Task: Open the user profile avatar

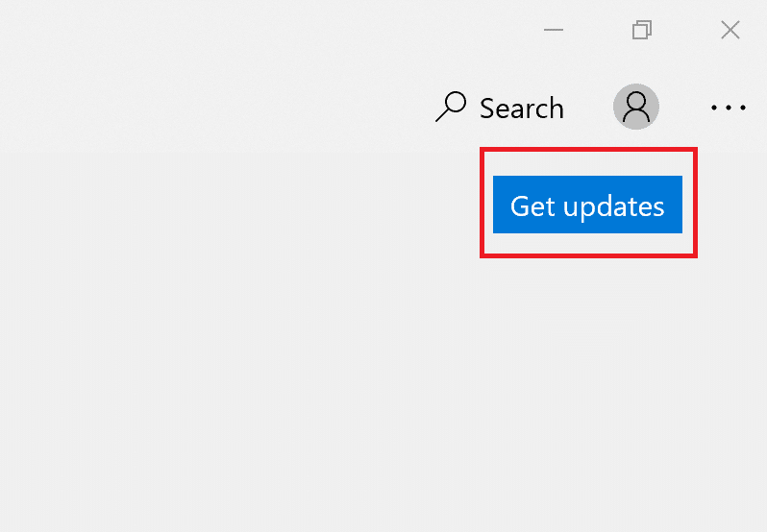Action: 635,107
